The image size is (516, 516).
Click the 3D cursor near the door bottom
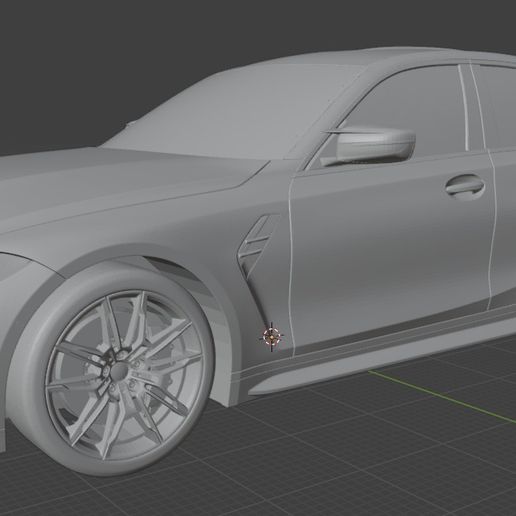coord(272,337)
